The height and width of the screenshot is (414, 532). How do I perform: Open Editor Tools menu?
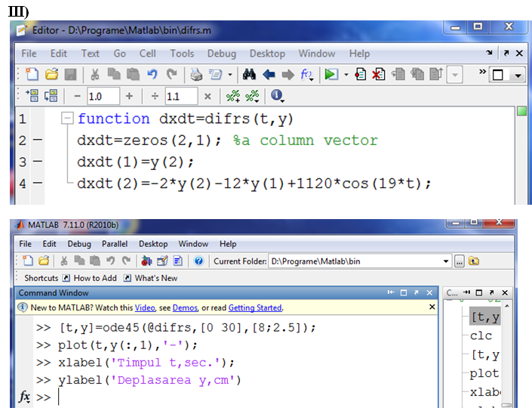(x=182, y=54)
